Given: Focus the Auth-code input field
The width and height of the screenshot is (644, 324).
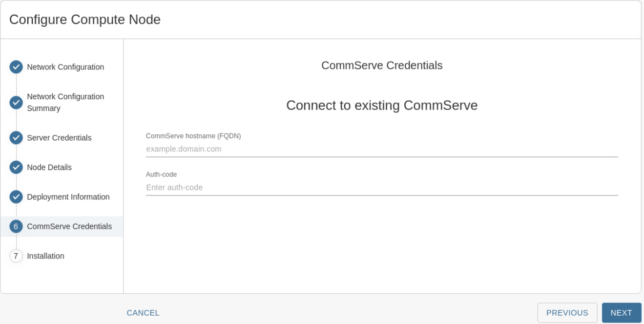Looking at the screenshot, I should coord(382,187).
